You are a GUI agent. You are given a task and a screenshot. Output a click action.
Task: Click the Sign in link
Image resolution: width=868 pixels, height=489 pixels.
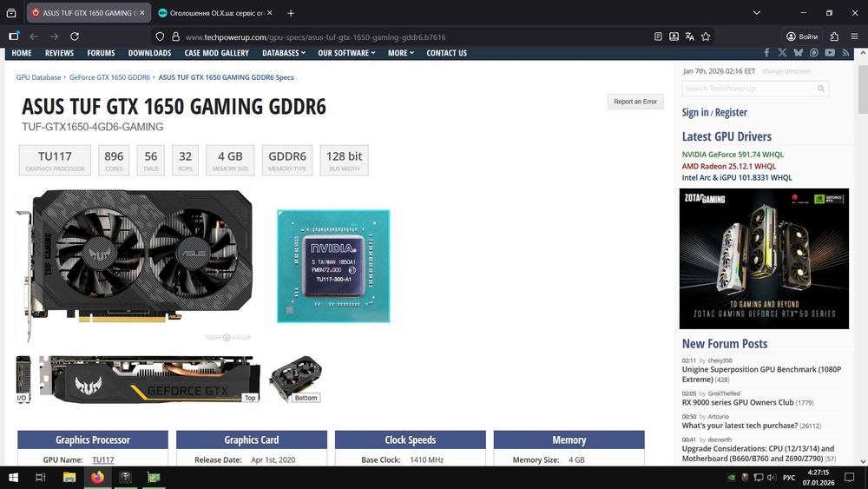tap(694, 112)
